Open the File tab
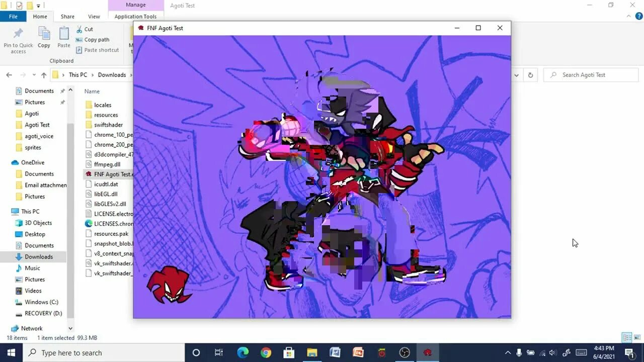Screen dimensions: 644x362 [13, 17]
